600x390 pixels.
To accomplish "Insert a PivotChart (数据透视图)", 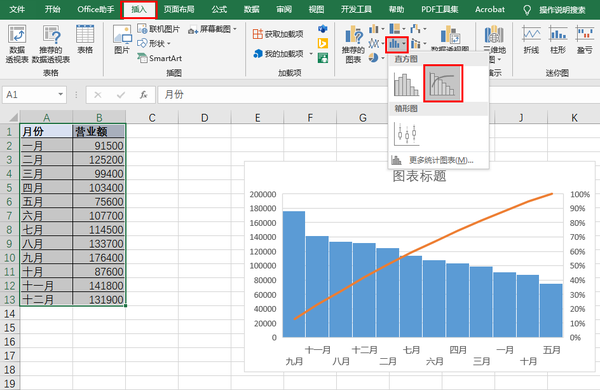I will (x=450, y=38).
